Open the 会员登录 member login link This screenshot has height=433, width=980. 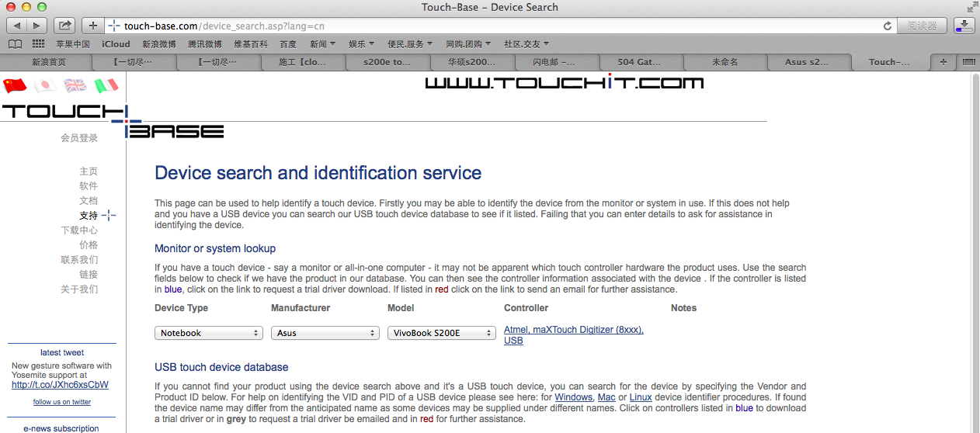pos(79,138)
